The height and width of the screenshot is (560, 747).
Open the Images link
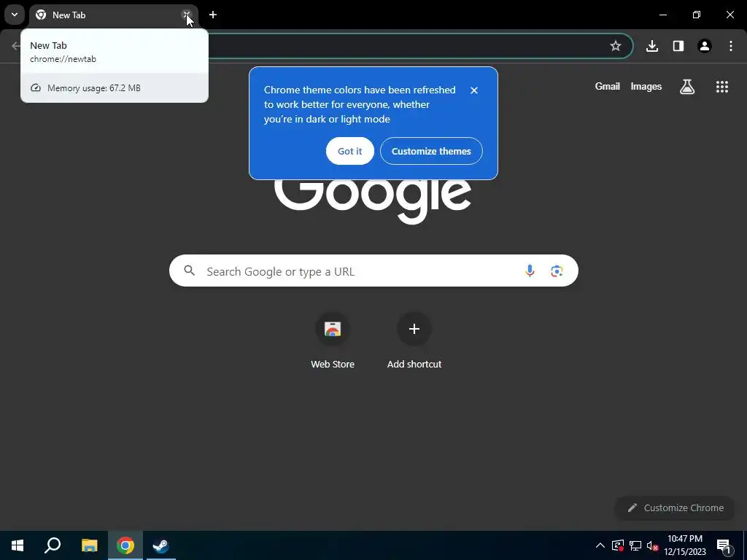pyautogui.click(x=646, y=86)
